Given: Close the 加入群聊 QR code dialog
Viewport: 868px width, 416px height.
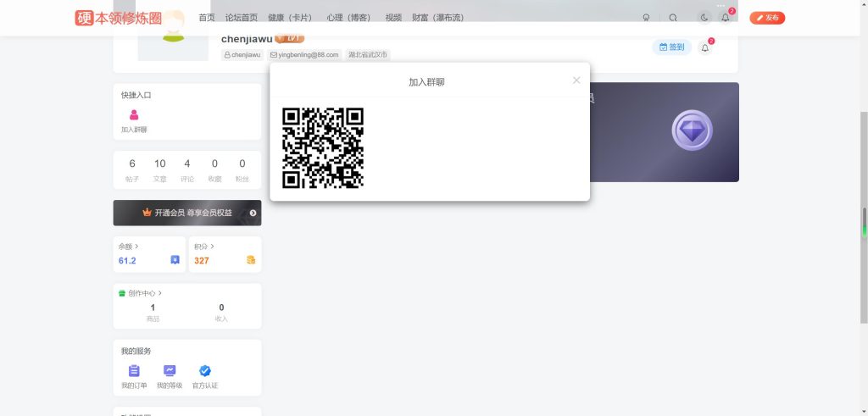Looking at the screenshot, I should [x=576, y=80].
